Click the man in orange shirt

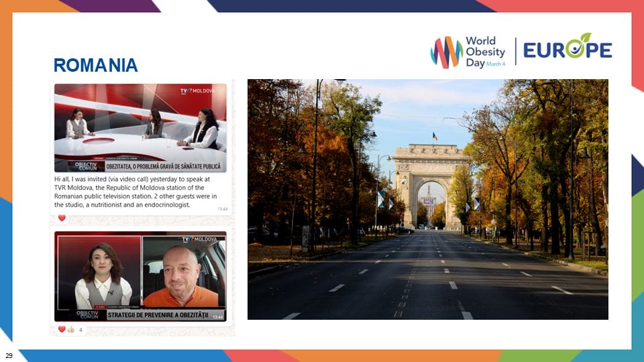[181, 276]
